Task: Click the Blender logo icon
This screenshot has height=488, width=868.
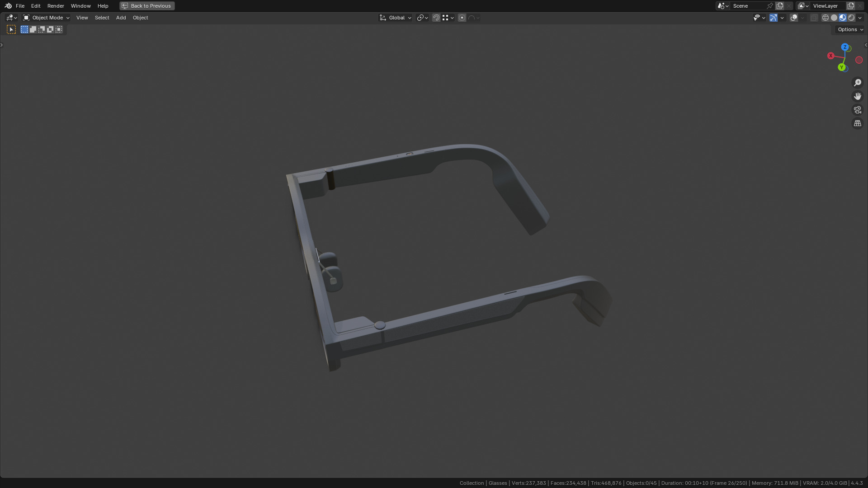Action: pos(8,6)
